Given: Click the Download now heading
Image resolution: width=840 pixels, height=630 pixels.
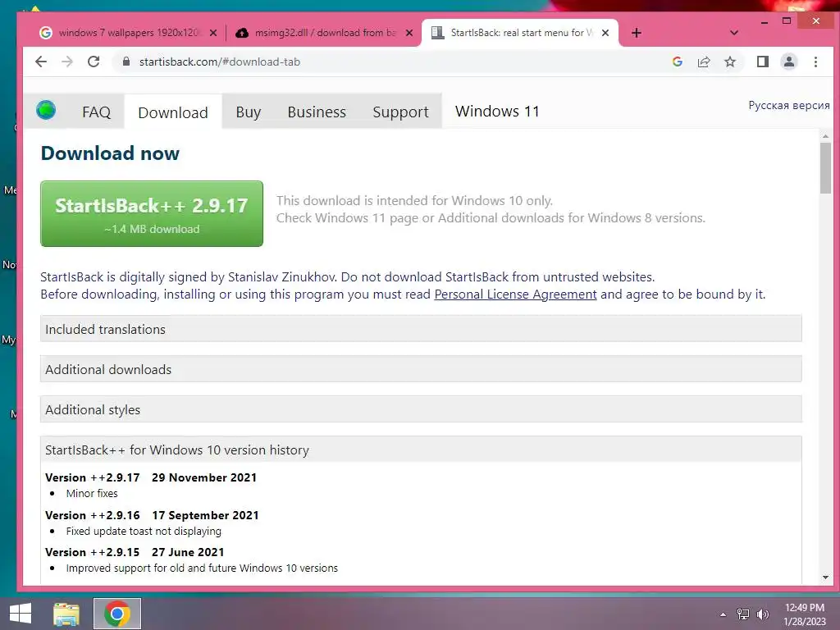Looking at the screenshot, I should (110, 153).
